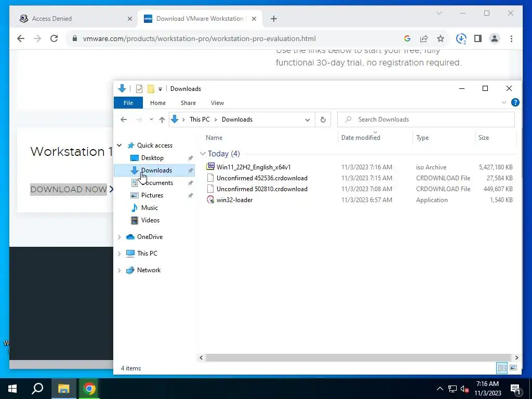Close the Download VMware Workstation tab
The image size is (532, 399).
pyautogui.click(x=254, y=19)
